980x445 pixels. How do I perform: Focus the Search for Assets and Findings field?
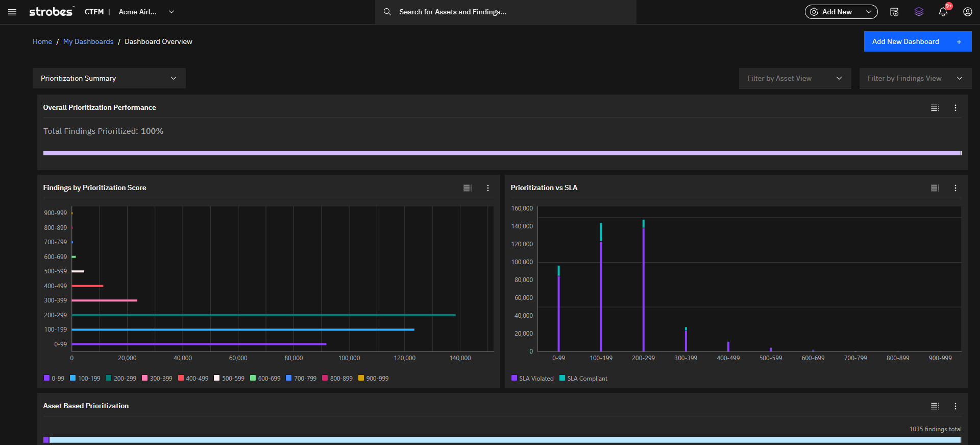506,12
